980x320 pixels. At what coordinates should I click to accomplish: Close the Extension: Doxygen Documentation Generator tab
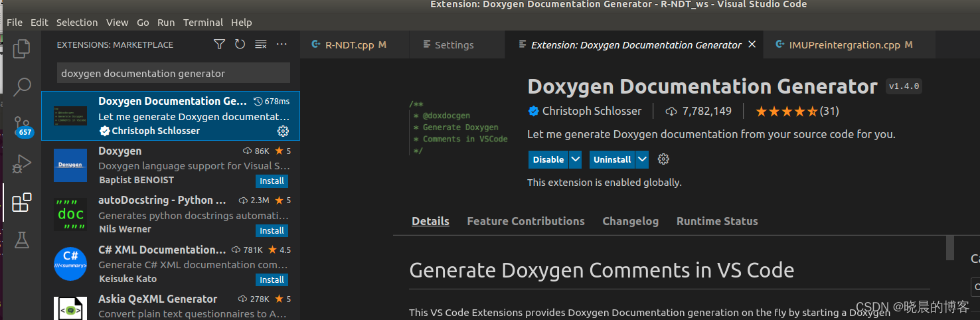coord(752,44)
